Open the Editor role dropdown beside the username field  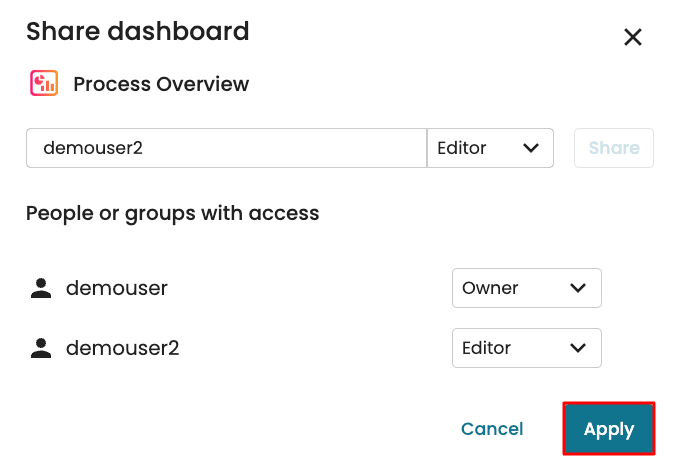point(489,148)
